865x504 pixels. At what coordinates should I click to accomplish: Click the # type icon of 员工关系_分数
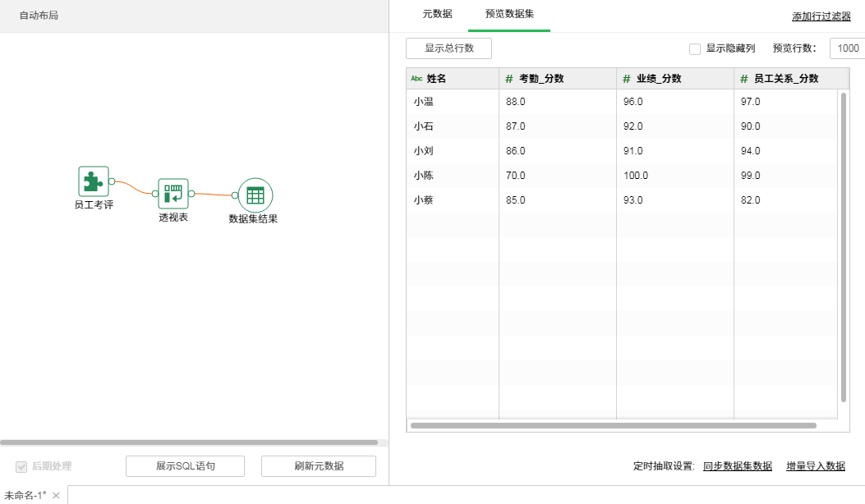(743, 79)
